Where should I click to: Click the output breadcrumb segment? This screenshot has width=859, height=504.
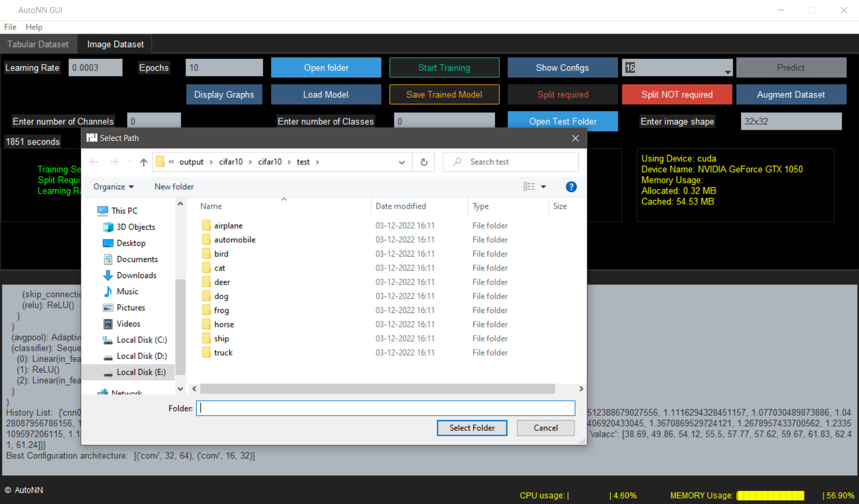pos(191,162)
